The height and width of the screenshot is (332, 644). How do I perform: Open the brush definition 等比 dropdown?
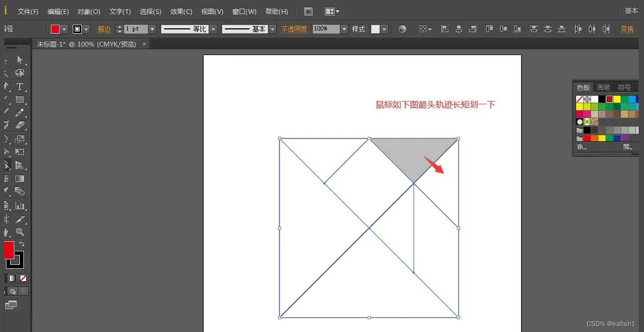212,29
